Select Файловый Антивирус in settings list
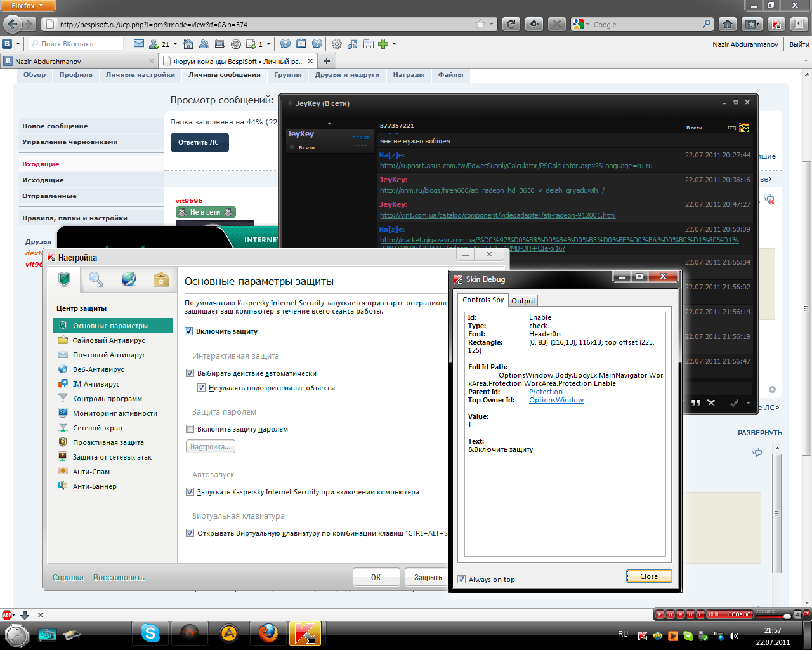This screenshot has height=650, width=812. 108,340
